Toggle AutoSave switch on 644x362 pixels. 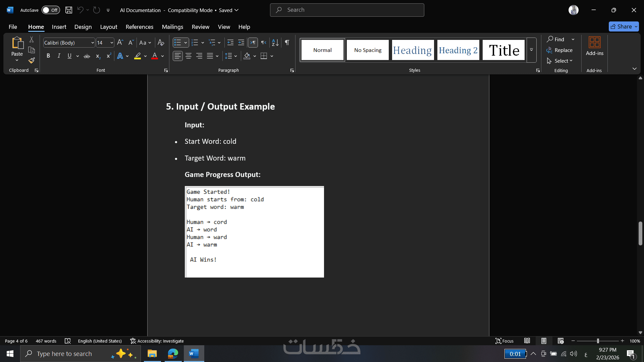click(x=50, y=10)
